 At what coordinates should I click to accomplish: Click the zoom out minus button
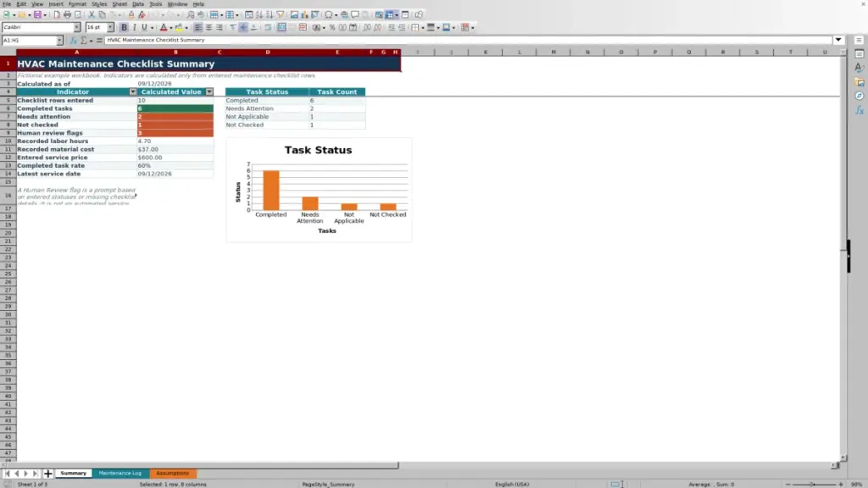pyautogui.click(x=787, y=484)
